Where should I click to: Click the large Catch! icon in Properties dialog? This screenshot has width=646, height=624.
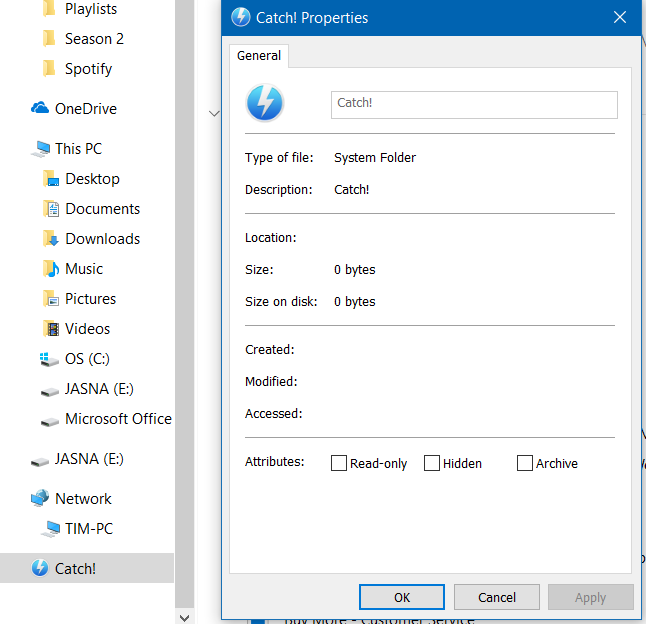[x=264, y=103]
